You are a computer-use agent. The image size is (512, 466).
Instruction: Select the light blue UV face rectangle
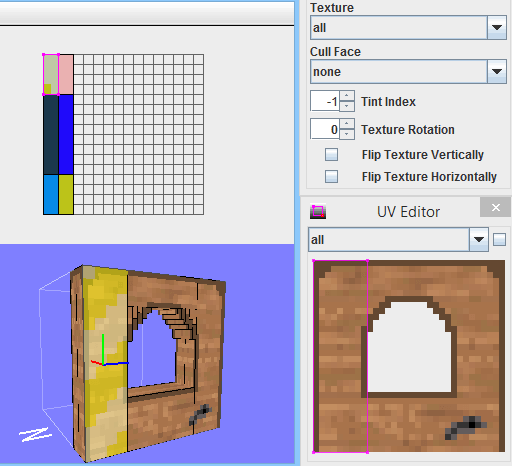click(51, 194)
